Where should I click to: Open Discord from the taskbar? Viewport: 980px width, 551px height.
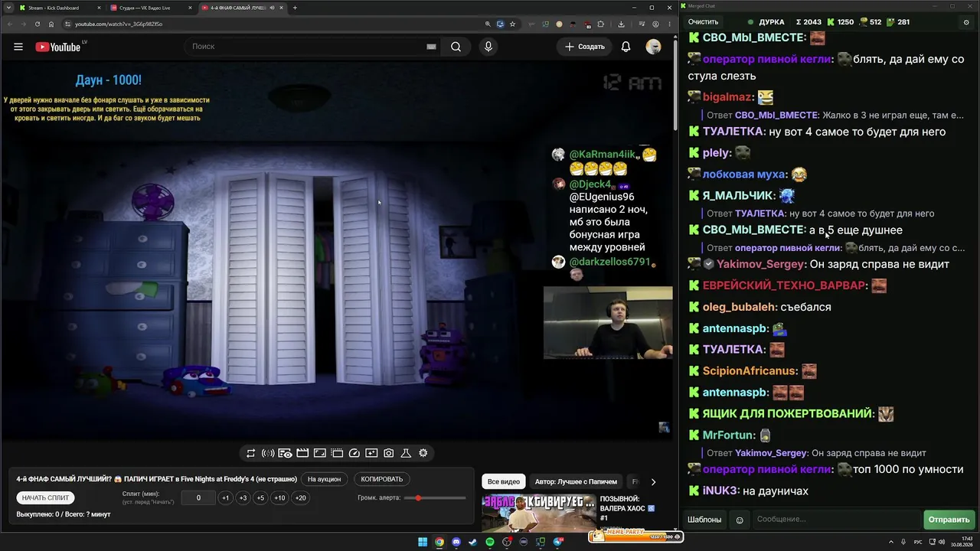click(x=456, y=543)
